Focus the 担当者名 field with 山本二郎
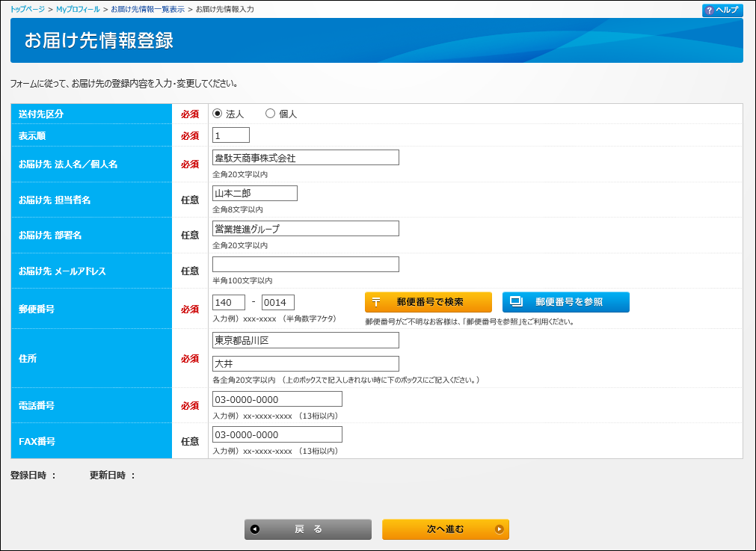Viewport: 756px width, 551px height. pyautogui.click(x=254, y=194)
